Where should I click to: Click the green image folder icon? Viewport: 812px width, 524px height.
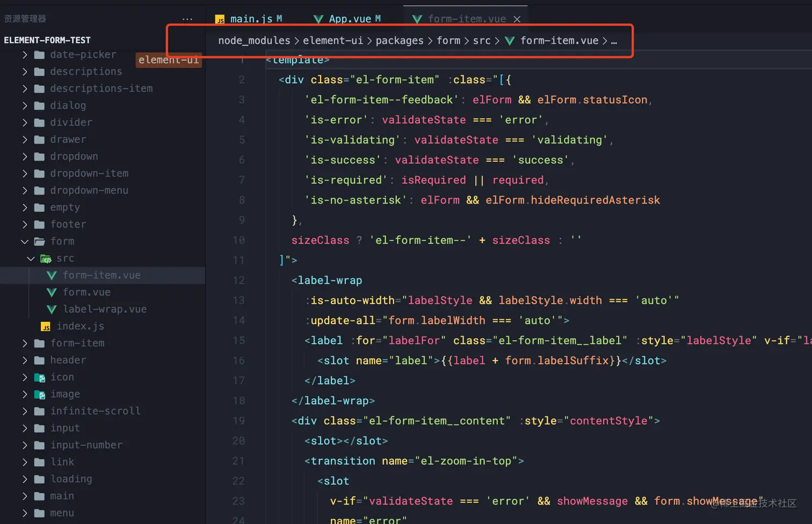pyautogui.click(x=40, y=395)
